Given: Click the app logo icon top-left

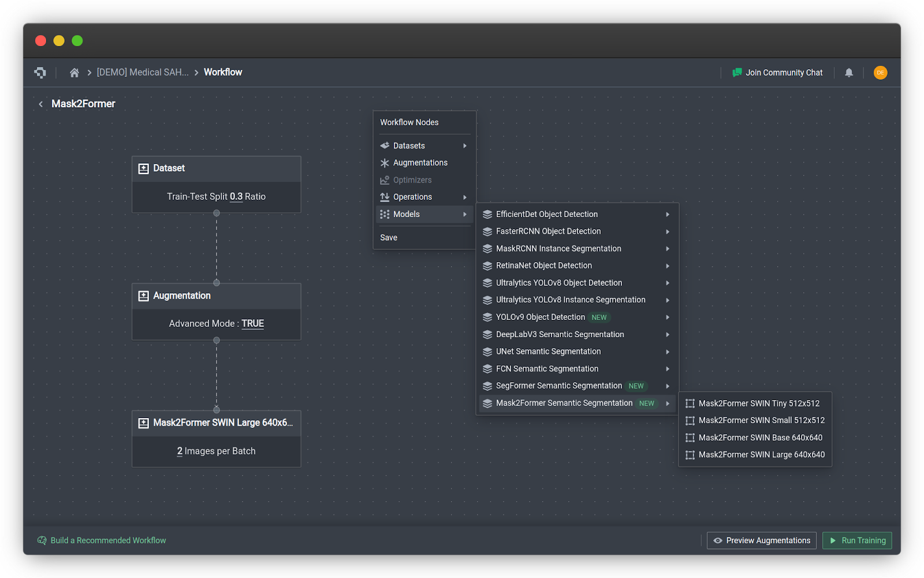Looking at the screenshot, I should (40, 73).
